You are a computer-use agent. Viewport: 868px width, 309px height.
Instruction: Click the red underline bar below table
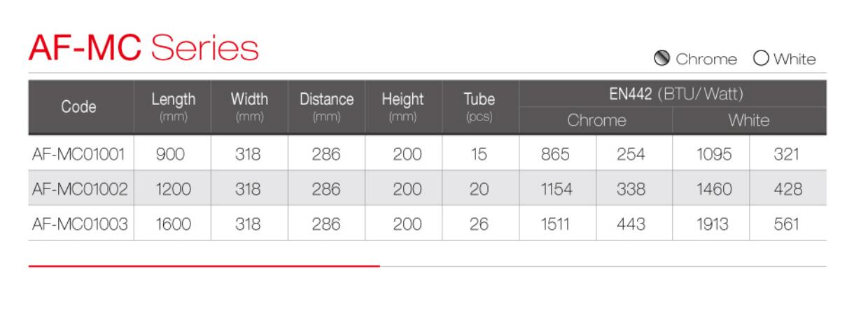[x=204, y=266]
